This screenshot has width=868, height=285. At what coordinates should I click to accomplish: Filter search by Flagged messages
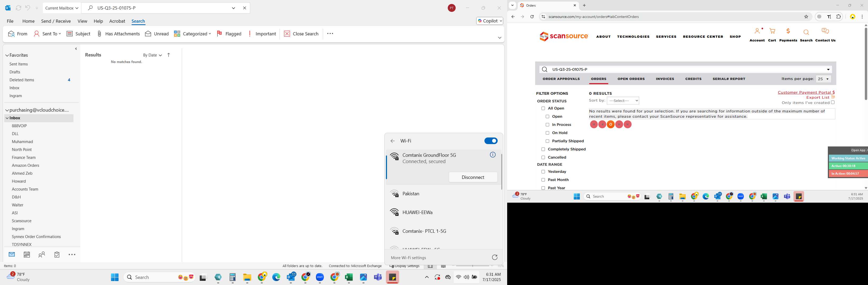click(x=229, y=34)
